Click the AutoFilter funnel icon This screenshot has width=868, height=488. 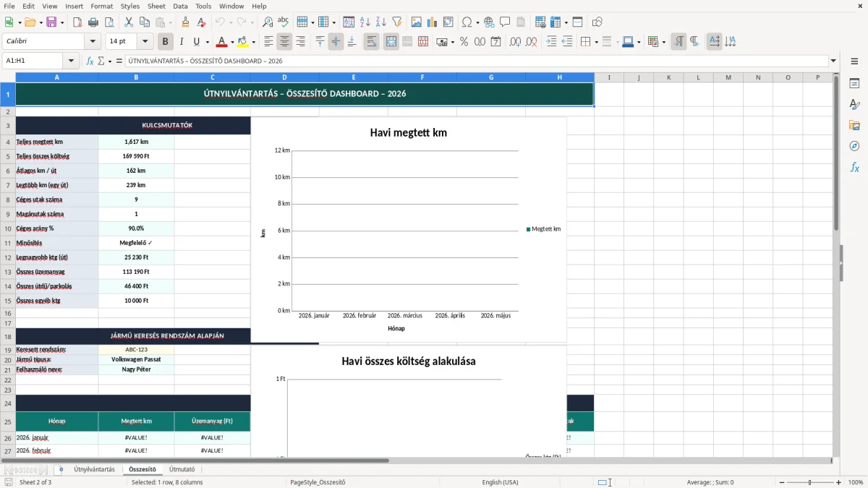click(x=397, y=22)
